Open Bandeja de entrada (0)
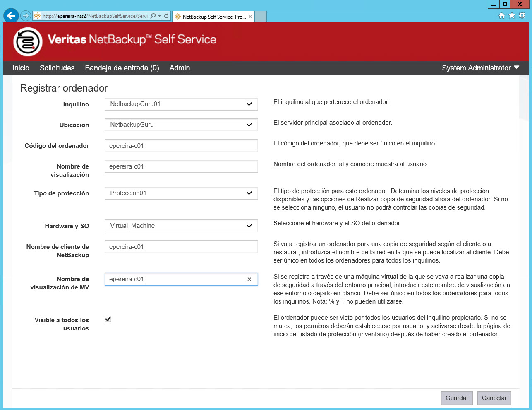This screenshot has height=410, width=532. [122, 68]
